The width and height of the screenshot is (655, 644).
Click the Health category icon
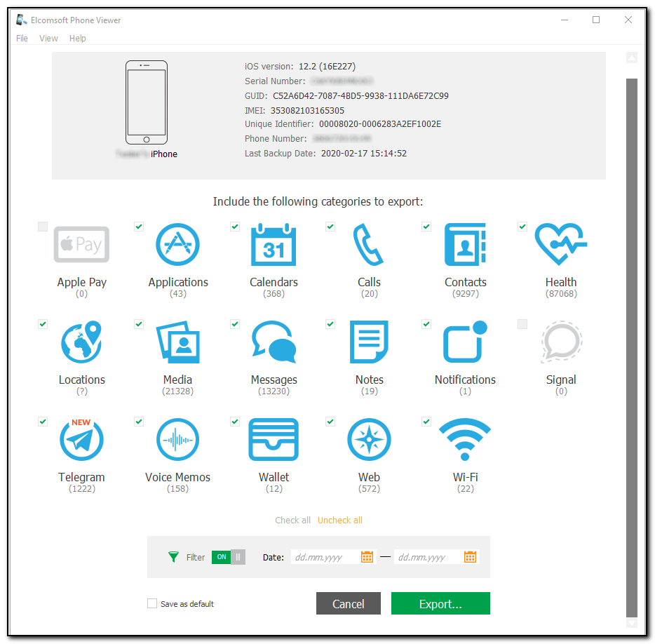pos(561,245)
